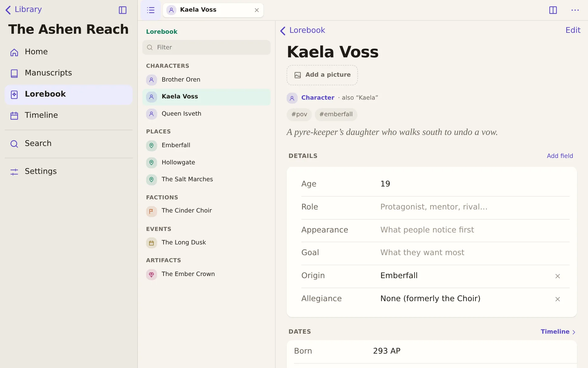Open Brother Oren character entry
Viewport: 588px width, 368px height.
pyautogui.click(x=206, y=80)
